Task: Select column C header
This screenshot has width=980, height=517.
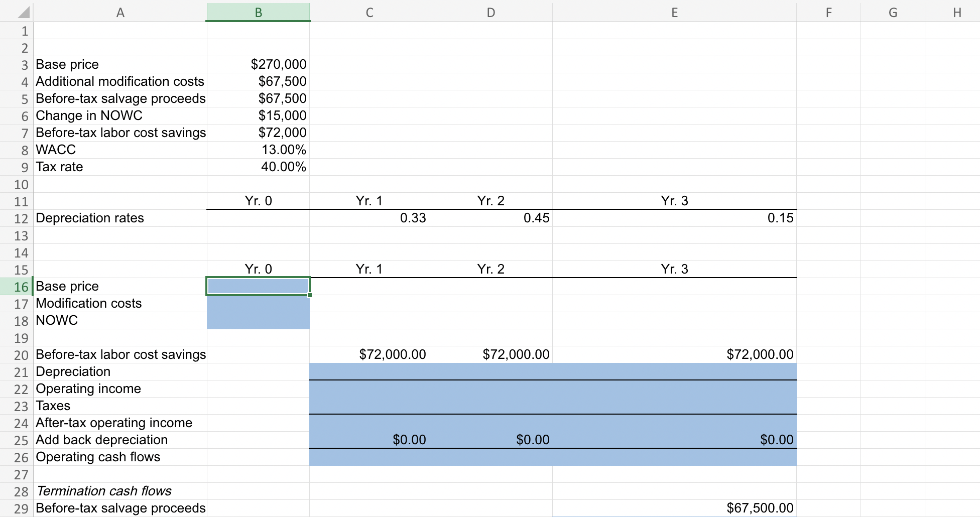Action: pyautogui.click(x=370, y=13)
